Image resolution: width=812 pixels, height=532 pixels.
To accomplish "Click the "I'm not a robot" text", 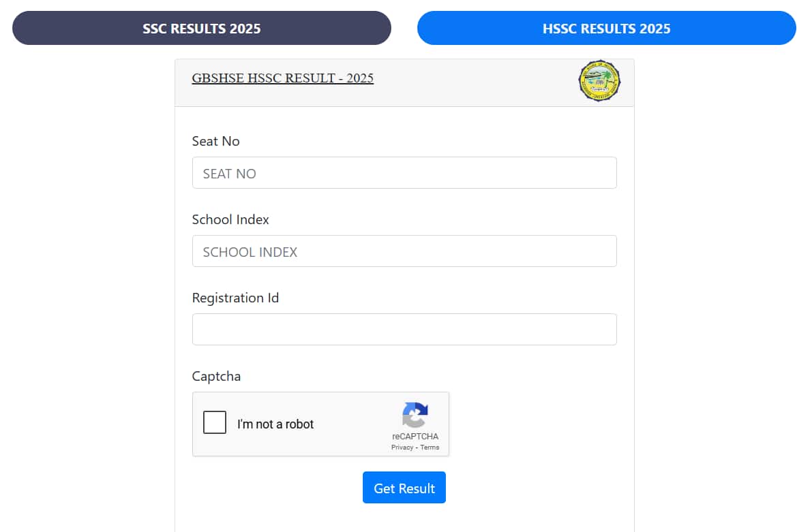I will pos(275,424).
